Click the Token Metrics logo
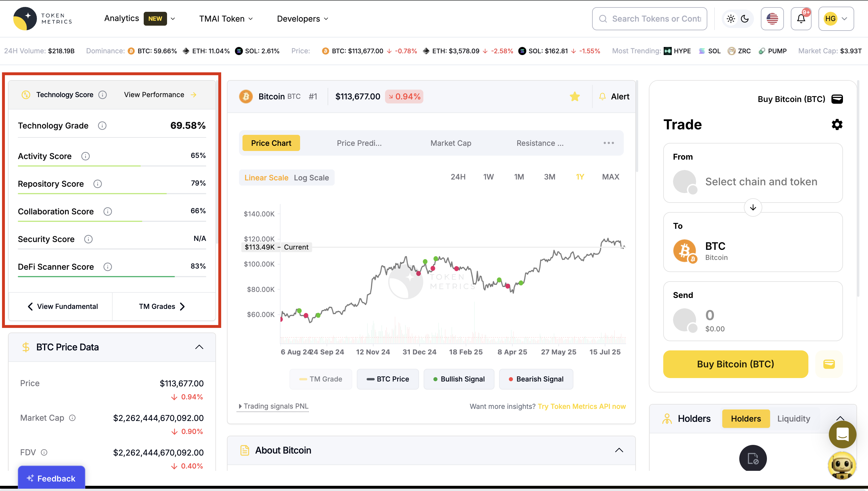This screenshot has height=491, width=868. coord(42,19)
